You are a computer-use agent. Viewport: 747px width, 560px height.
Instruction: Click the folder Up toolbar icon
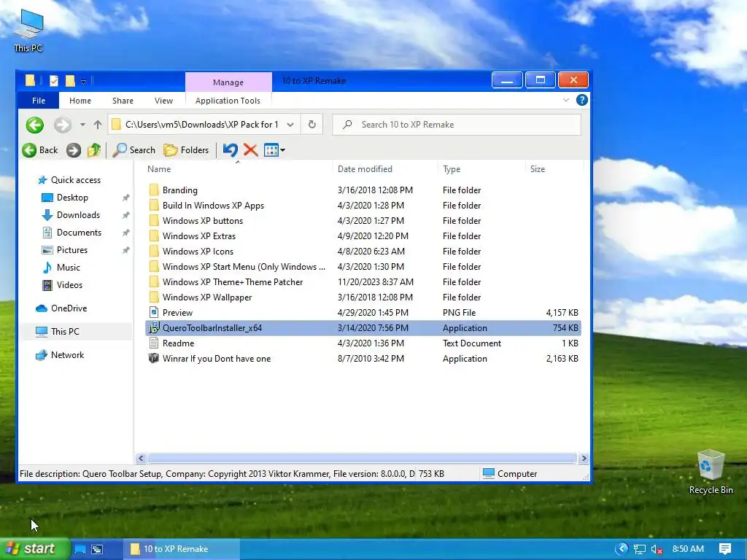click(x=94, y=150)
